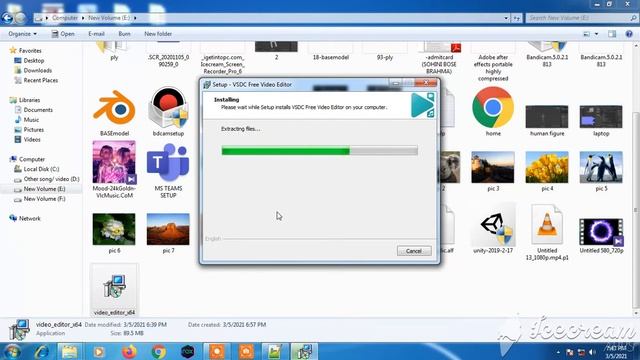Create a New folder from toolbar

coord(158,34)
